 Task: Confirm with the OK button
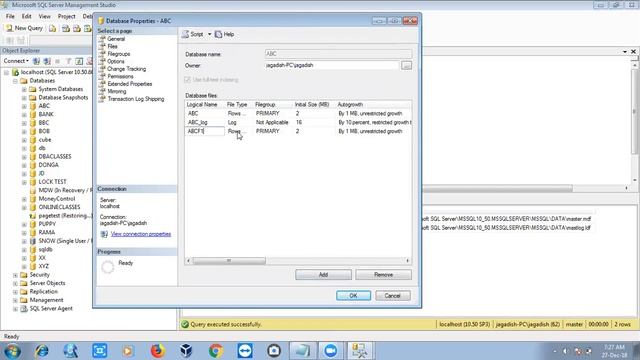353,296
